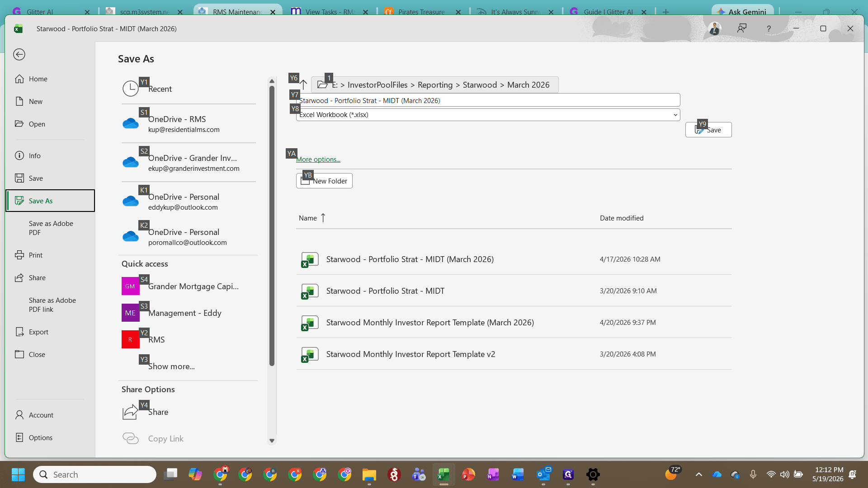Click the back arrow to exit backstage

pyautogui.click(x=19, y=55)
